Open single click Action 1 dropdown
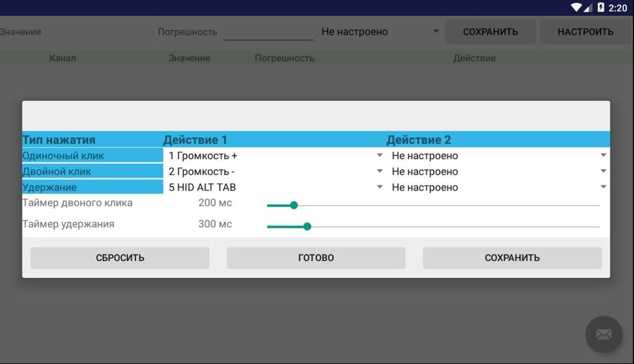 coord(275,156)
